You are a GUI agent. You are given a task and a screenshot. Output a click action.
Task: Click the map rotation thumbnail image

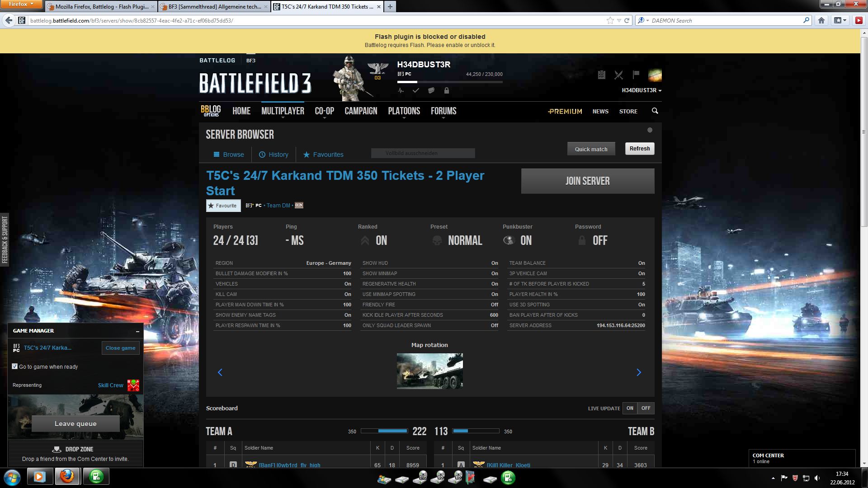coord(429,371)
